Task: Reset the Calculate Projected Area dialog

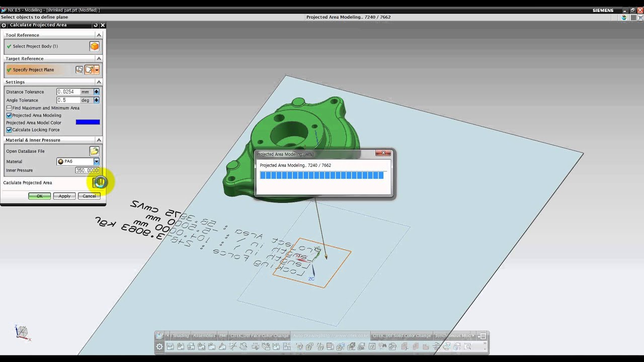Action: (x=96, y=25)
